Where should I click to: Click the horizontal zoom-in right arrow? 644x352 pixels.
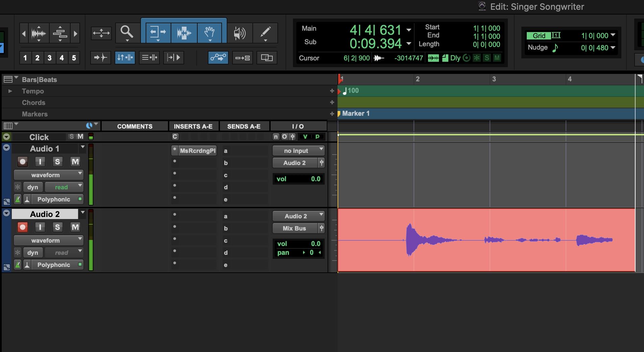[75, 33]
